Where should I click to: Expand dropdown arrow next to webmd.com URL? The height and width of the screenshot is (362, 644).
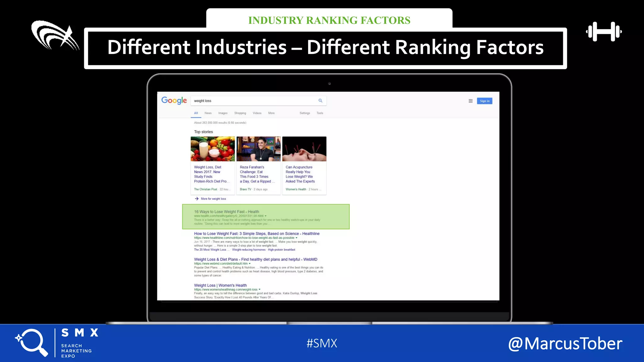250,264
